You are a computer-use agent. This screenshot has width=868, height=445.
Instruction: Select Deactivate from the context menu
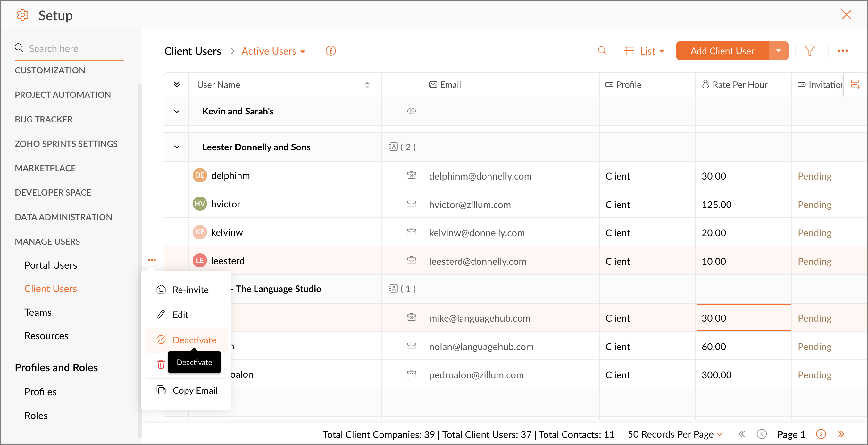coord(194,340)
